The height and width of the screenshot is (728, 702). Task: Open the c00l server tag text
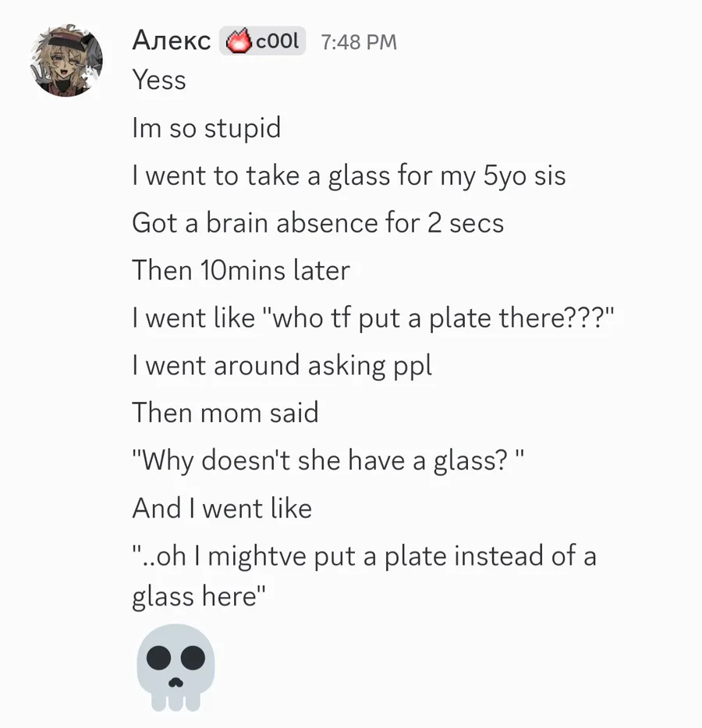277,41
